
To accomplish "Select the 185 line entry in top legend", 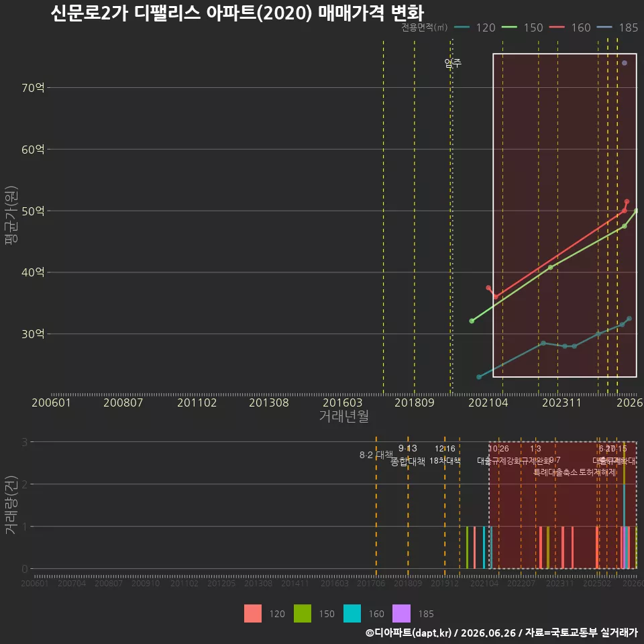I will coord(618,28).
